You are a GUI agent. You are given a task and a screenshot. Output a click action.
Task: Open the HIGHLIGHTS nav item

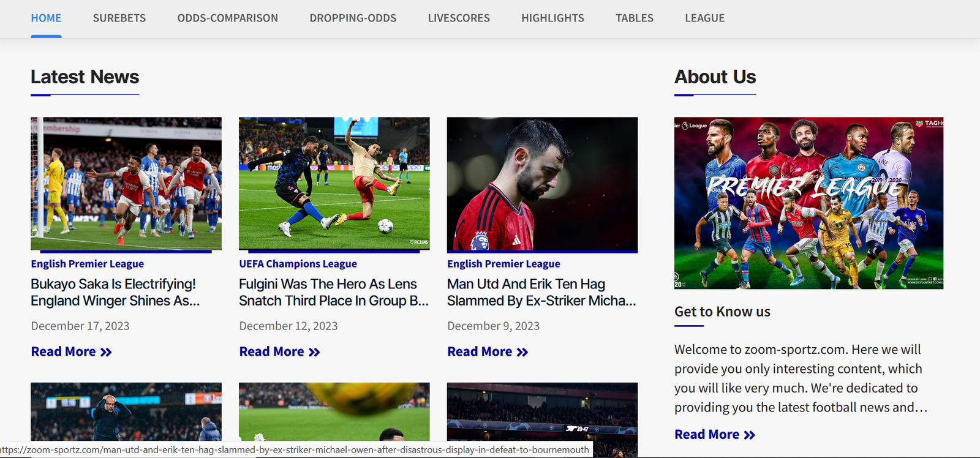click(x=552, y=18)
